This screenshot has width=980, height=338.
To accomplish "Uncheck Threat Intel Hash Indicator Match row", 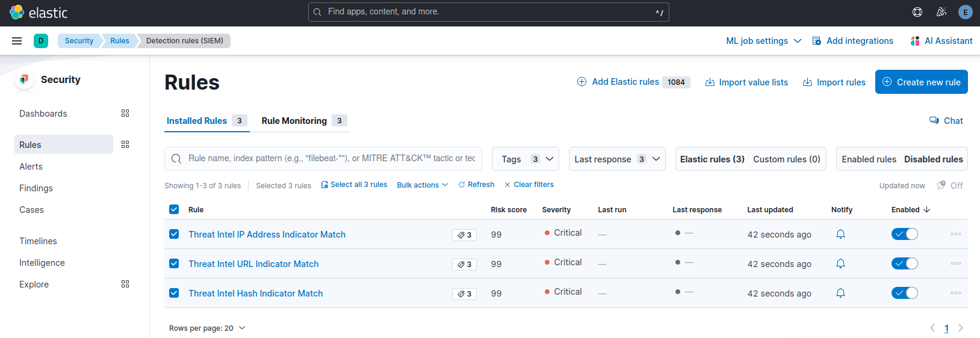I will coord(174,293).
